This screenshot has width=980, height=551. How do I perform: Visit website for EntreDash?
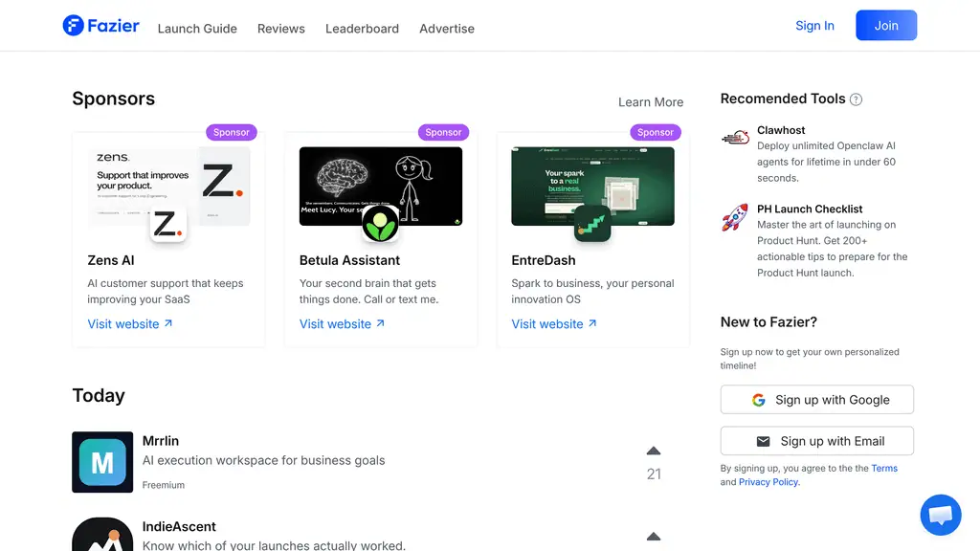[554, 323]
